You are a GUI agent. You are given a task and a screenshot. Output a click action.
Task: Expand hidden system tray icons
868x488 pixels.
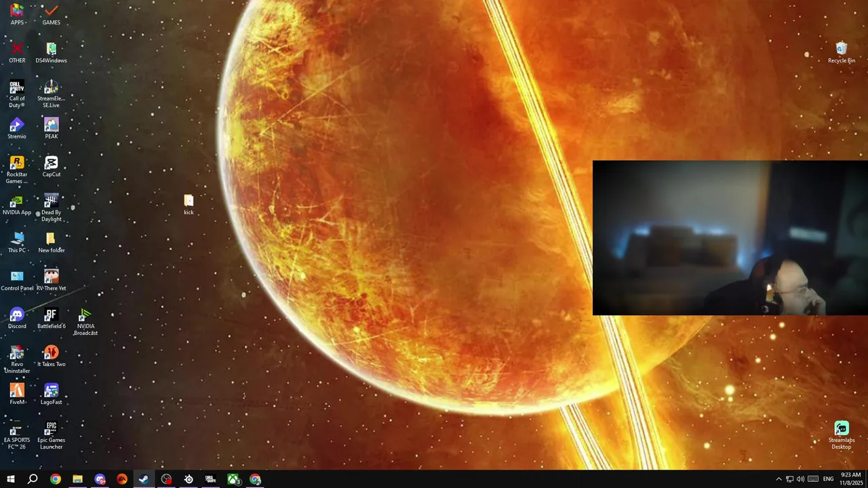point(778,479)
